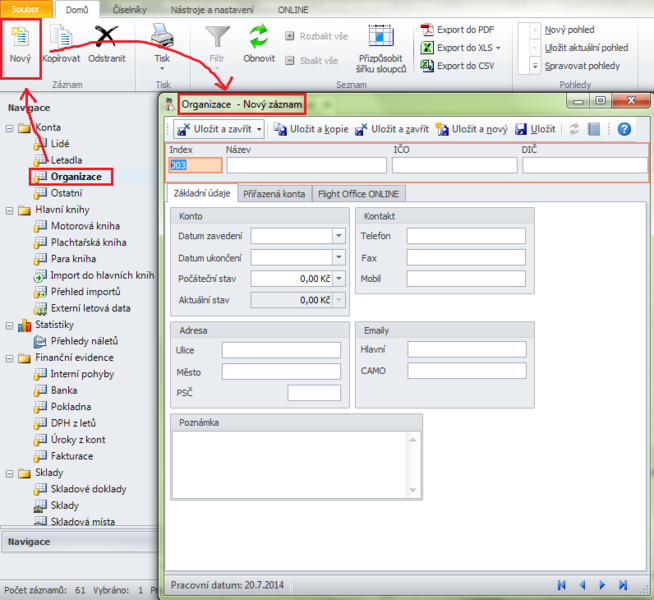The width and height of the screenshot is (654, 600).
Task: Select Motorová kniha in navigation tree
Action: click(87, 226)
